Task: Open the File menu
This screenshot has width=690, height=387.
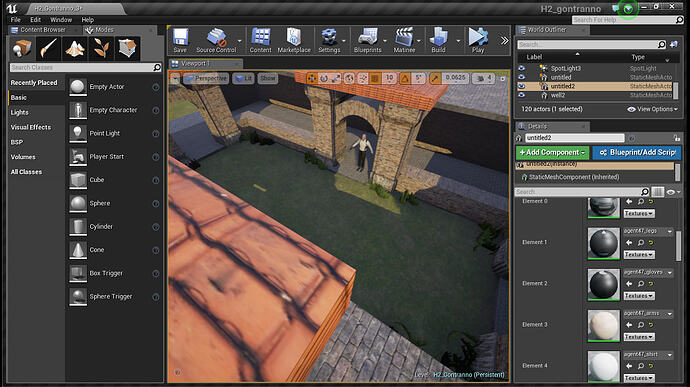Action: pyautogui.click(x=15, y=20)
